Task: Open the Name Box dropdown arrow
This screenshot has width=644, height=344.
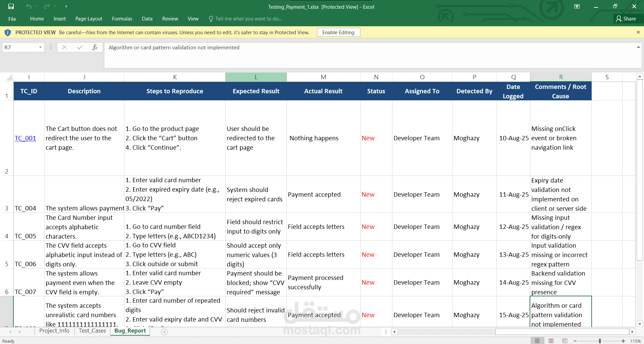Action: click(x=40, y=47)
